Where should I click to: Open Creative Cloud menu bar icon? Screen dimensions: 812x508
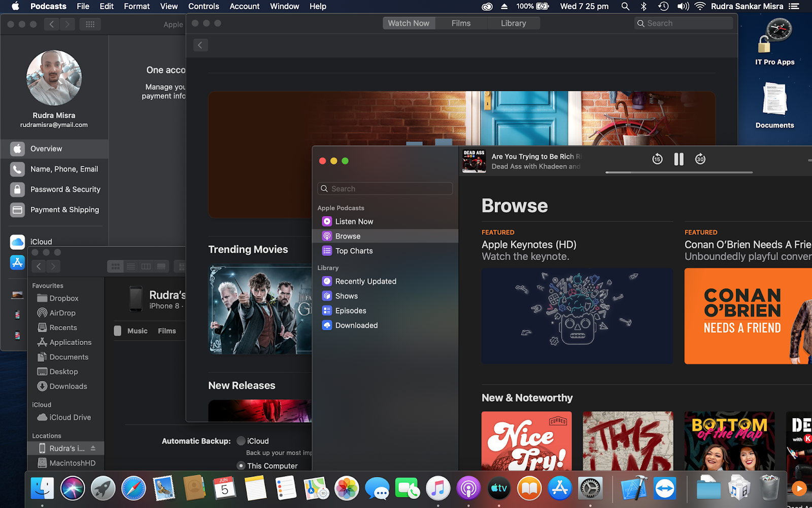[x=487, y=6]
